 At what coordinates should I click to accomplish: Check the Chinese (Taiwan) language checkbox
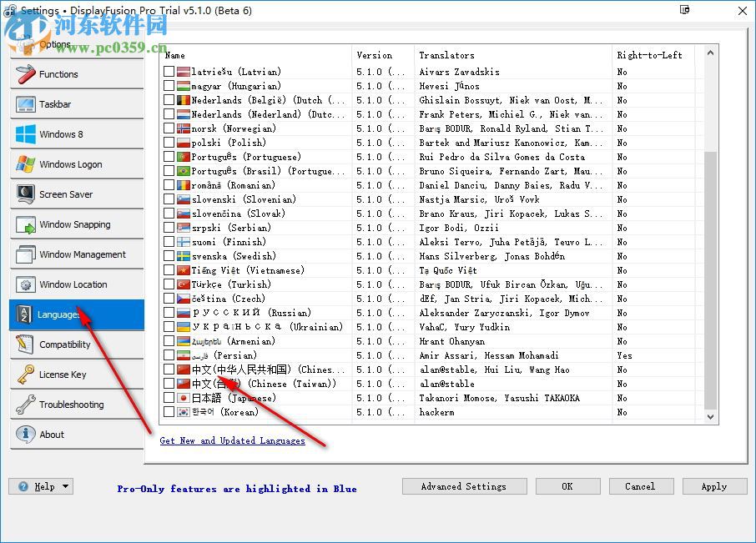tap(169, 384)
